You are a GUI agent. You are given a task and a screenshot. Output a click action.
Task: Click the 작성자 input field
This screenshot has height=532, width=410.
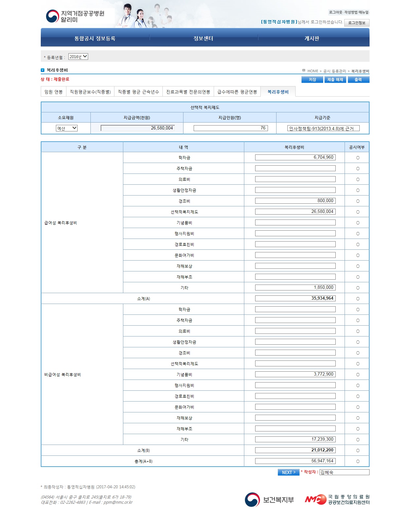point(344,472)
